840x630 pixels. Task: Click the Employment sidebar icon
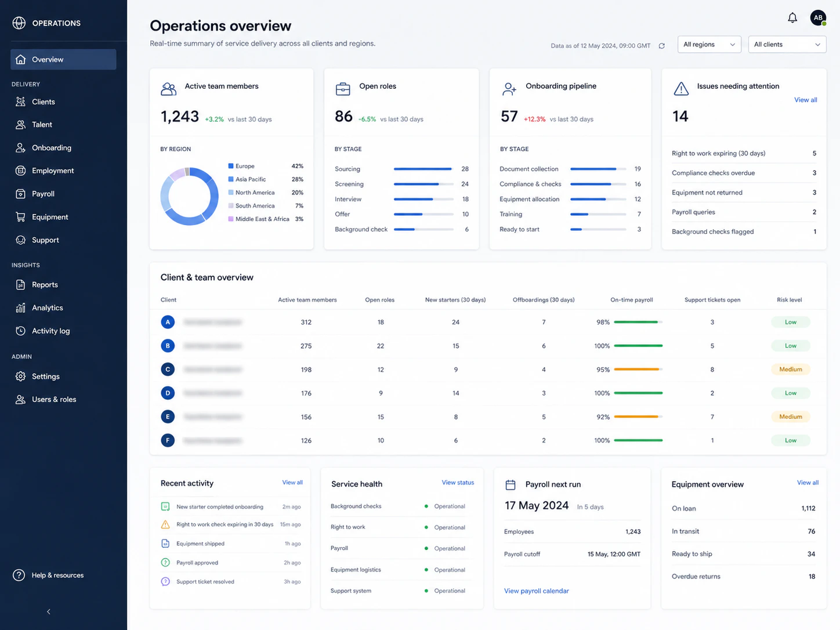20,171
